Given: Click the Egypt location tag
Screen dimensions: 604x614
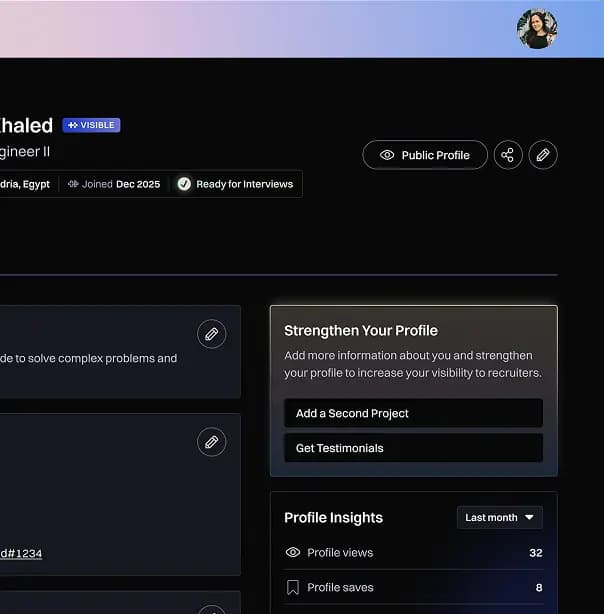Looking at the screenshot, I should [x=24, y=184].
